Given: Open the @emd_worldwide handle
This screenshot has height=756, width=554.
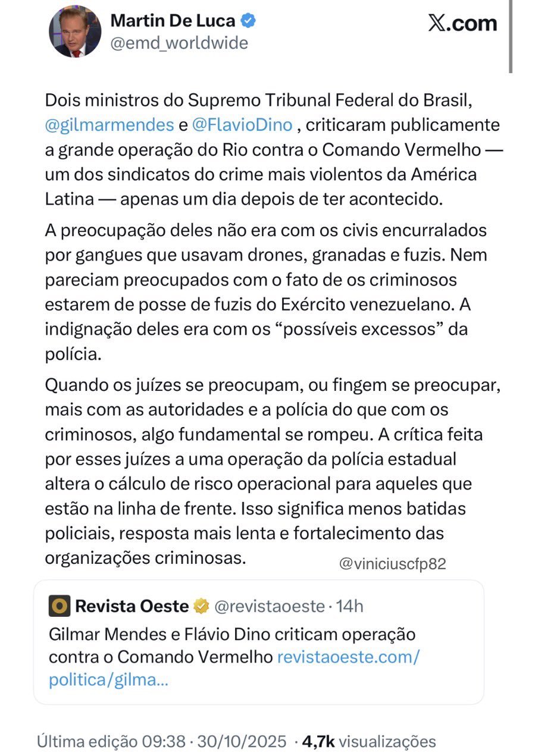Looking at the screenshot, I should tap(179, 43).
